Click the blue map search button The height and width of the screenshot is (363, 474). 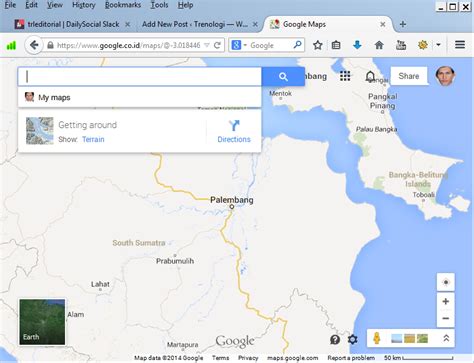[283, 77]
